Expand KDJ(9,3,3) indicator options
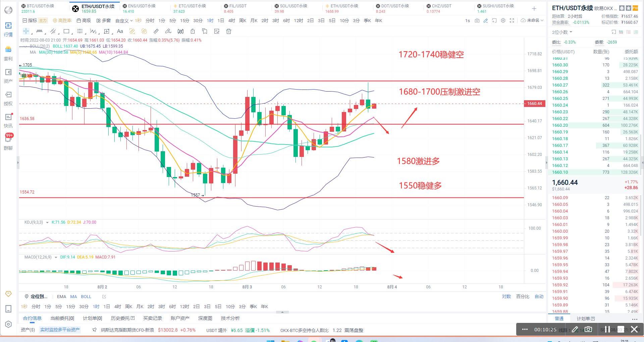Screen dimensions: 644x342 tap(47, 222)
